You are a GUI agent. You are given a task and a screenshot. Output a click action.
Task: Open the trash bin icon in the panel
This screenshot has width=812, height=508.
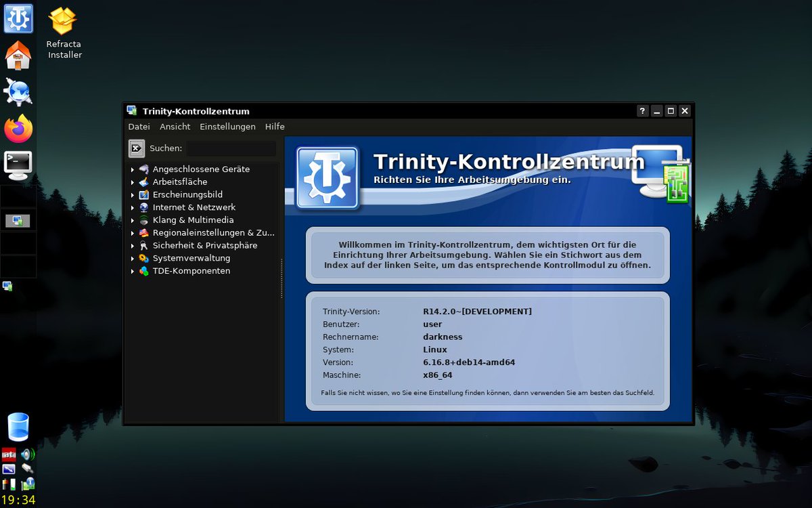[18, 427]
